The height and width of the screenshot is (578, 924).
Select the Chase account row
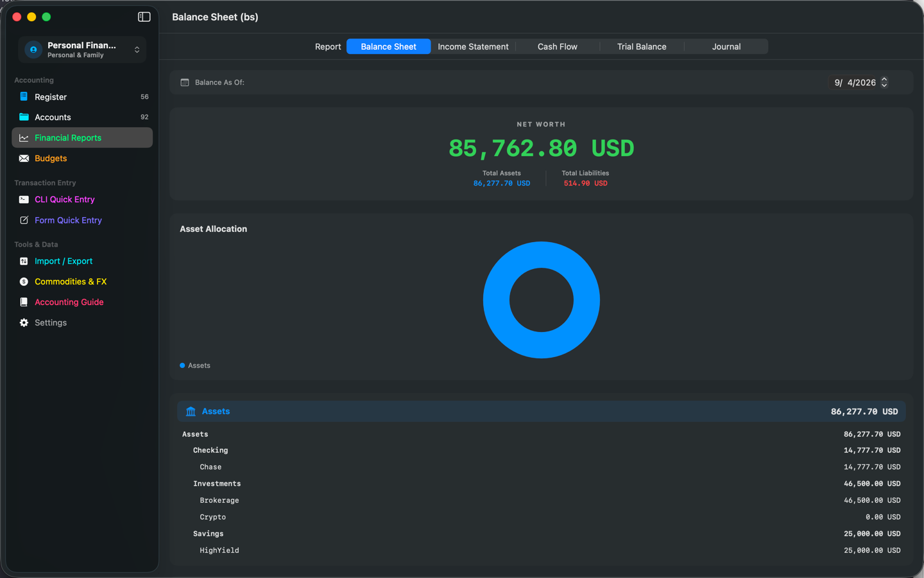541,467
